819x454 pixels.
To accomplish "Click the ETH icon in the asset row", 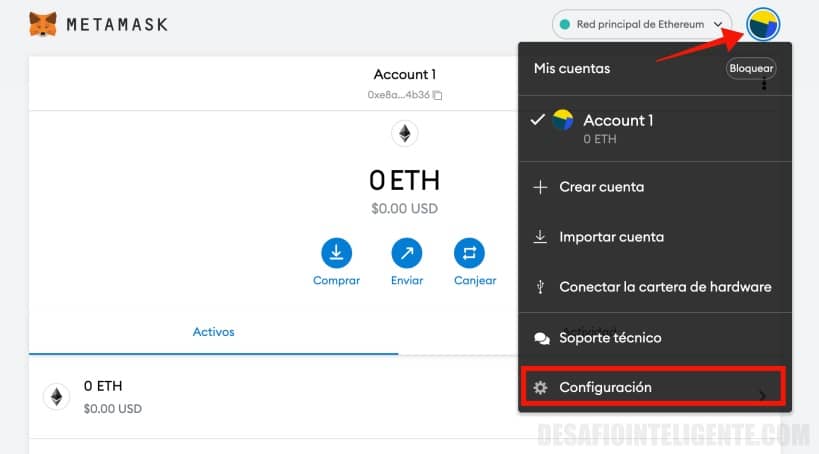I will pos(56,397).
